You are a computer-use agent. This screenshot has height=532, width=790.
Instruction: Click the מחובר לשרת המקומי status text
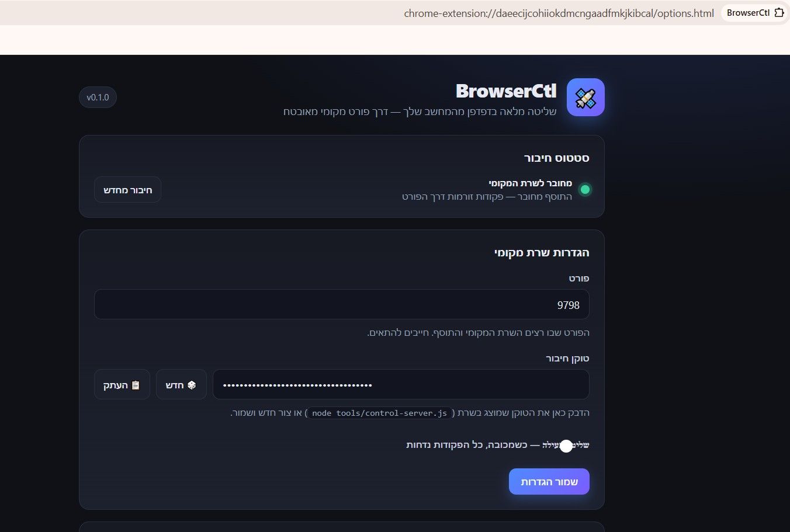tap(531, 183)
